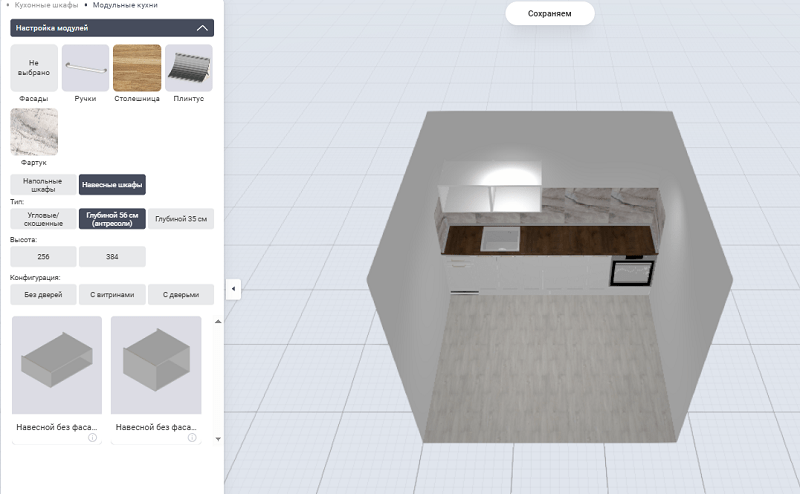
Task: Open the Фасады selection tile
Action: (x=34, y=68)
